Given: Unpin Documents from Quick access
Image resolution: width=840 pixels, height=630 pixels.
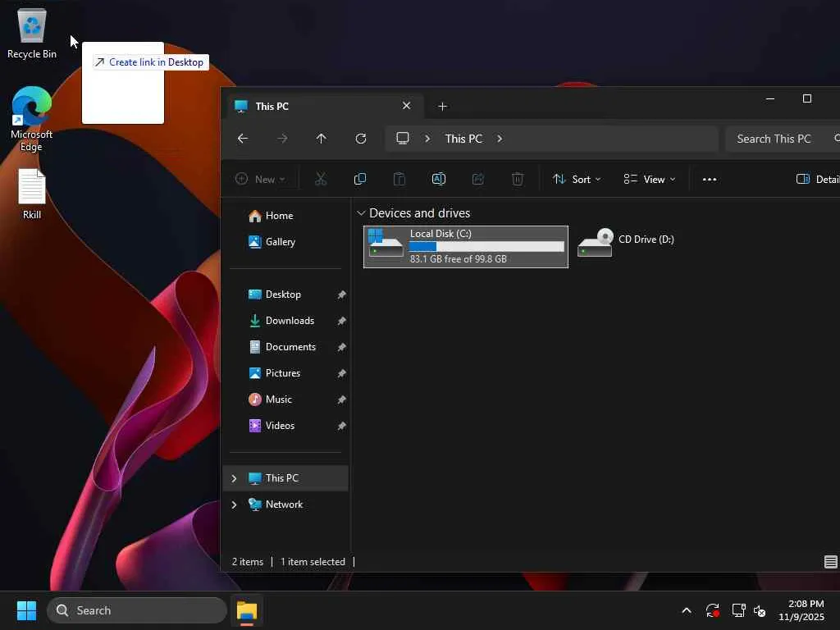Looking at the screenshot, I should pos(341,347).
